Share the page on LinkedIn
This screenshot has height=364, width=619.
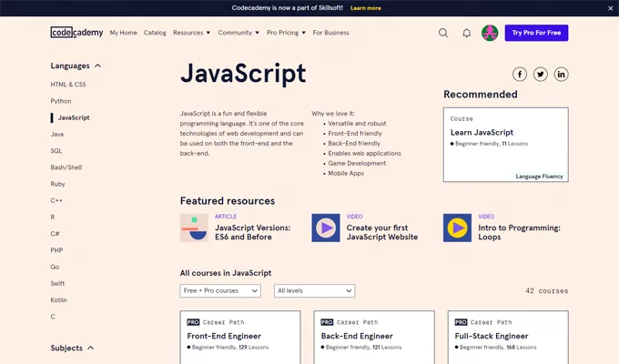(561, 75)
